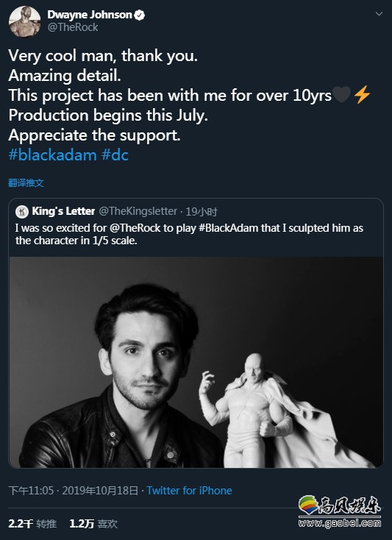Click the verified badge next to Dwayne Johnson

point(140,15)
